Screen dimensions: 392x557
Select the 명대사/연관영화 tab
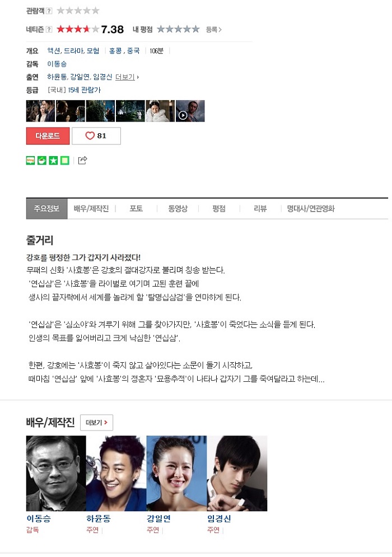[x=311, y=208]
